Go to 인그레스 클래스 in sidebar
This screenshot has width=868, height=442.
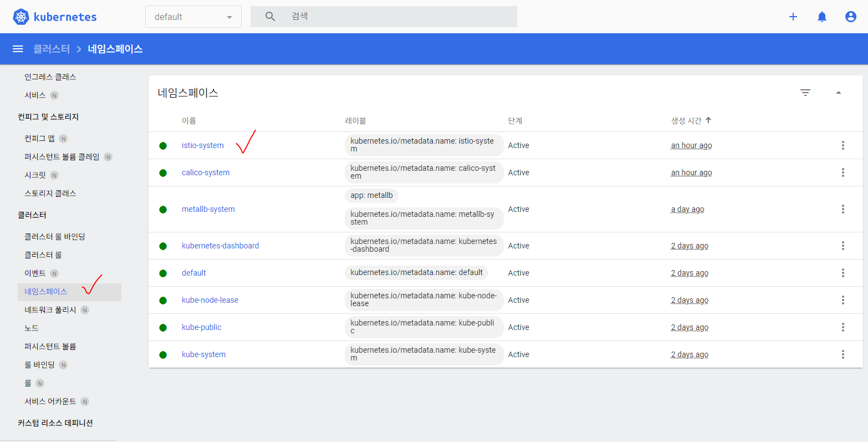tap(50, 77)
